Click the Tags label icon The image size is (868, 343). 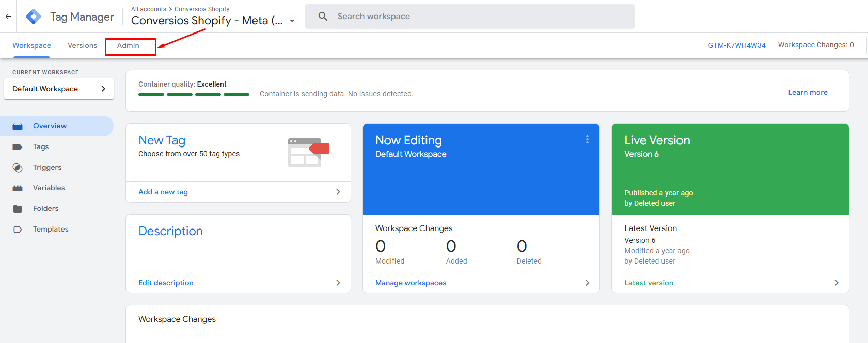tap(18, 147)
